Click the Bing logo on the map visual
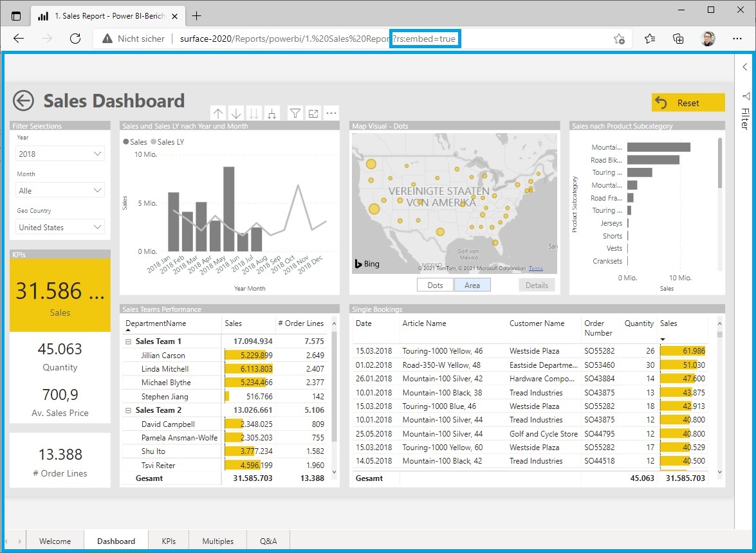 (367, 263)
